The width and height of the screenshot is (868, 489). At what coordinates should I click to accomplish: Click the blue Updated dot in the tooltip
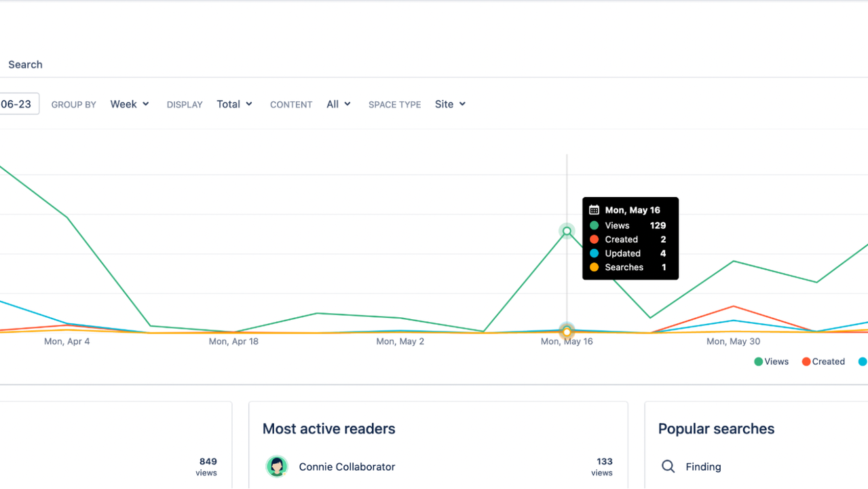tap(594, 253)
